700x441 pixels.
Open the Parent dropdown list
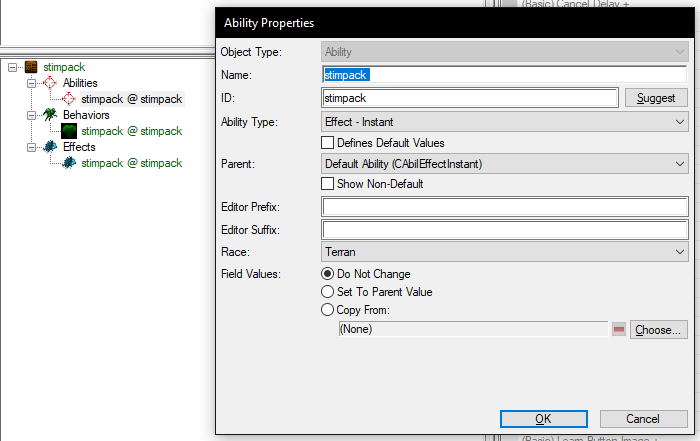click(x=504, y=164)
